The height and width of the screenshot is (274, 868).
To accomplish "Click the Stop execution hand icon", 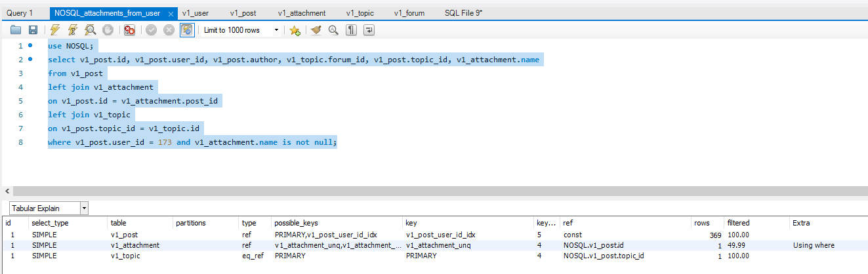I will [x=108, y=30].
